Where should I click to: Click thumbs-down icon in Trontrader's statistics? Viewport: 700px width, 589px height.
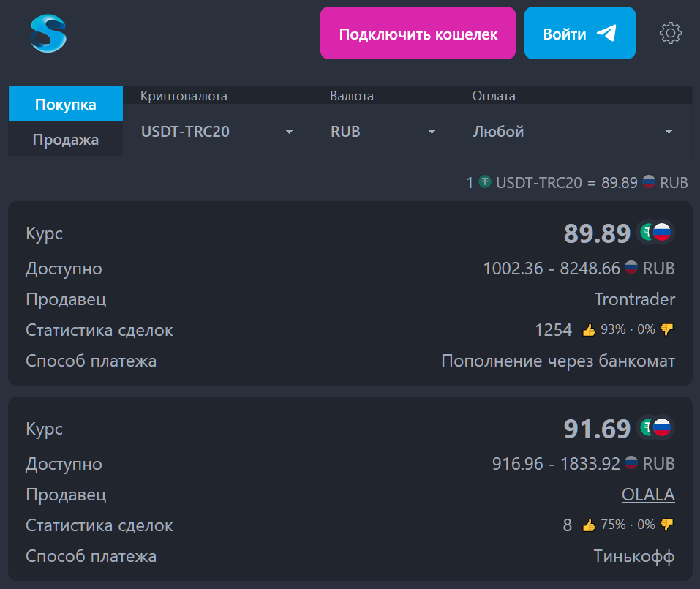[x=667, y=329]
